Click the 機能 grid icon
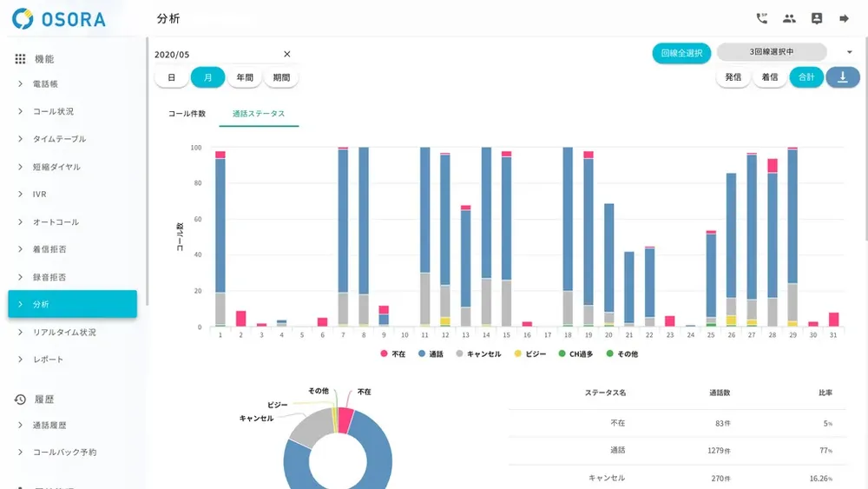The height and width of the screenshot is (489, 868). (x=20, y=59)
